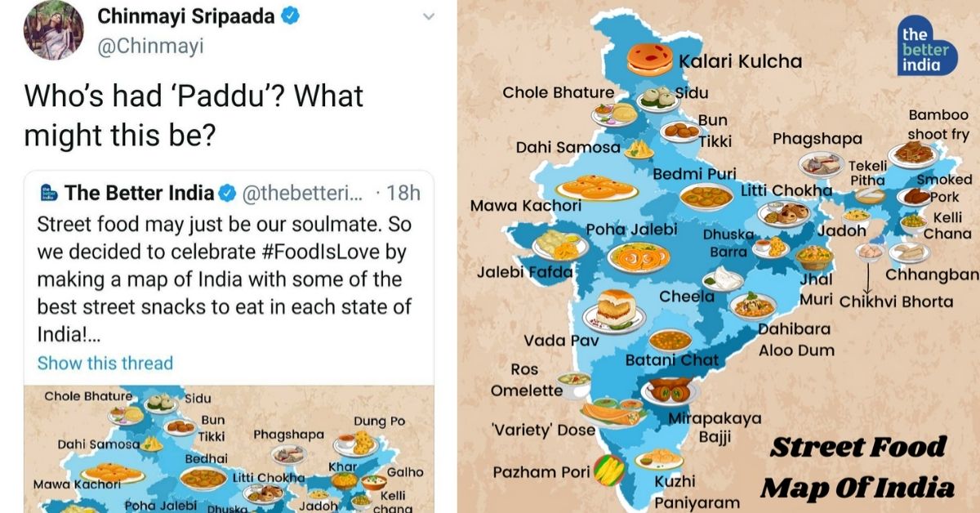Click the verified badge beside Chinmayi Sripaada

click(292, 16)
